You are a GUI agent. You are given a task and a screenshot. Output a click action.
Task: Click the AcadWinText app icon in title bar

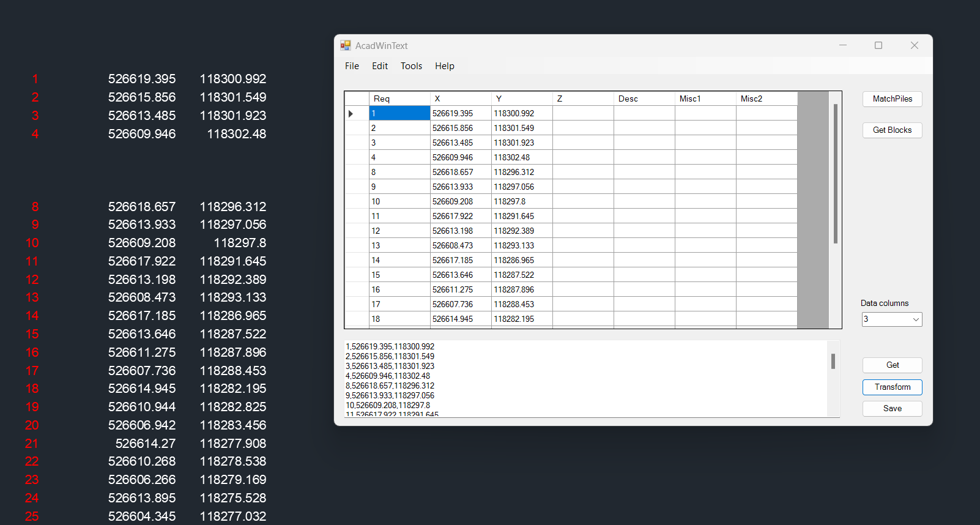click(346, 46)
